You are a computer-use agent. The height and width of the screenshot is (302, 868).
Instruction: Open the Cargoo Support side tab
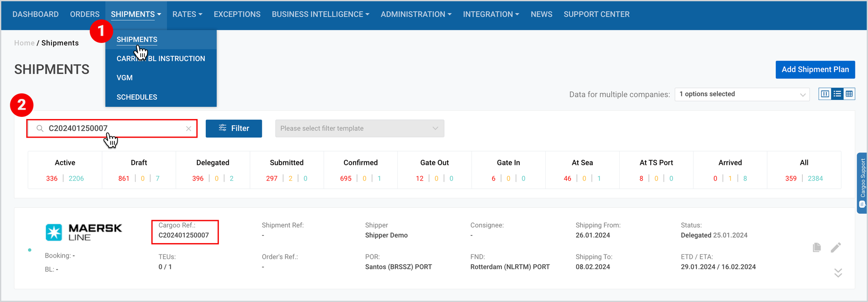862,183
